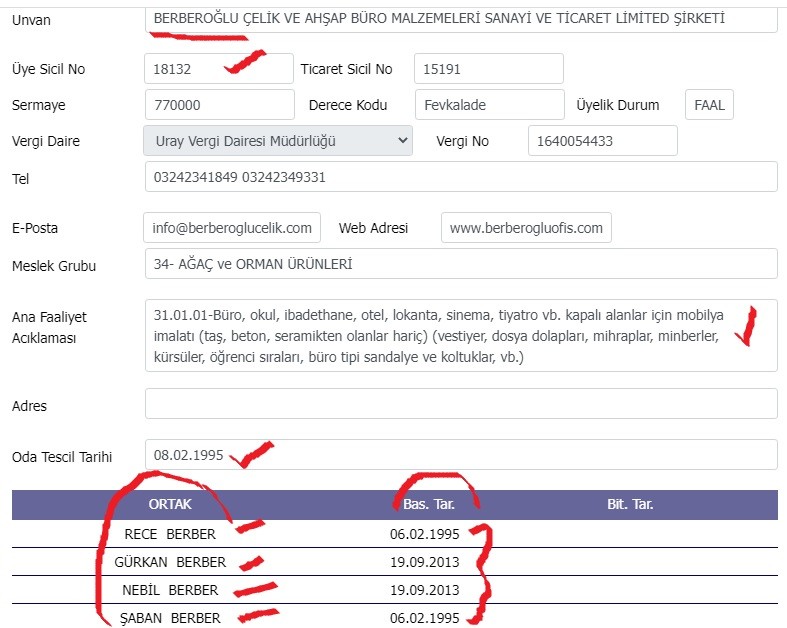Select the ŞABAN BERBER partner row
This screenshot has height=628, width=787.
click(395, 616)
